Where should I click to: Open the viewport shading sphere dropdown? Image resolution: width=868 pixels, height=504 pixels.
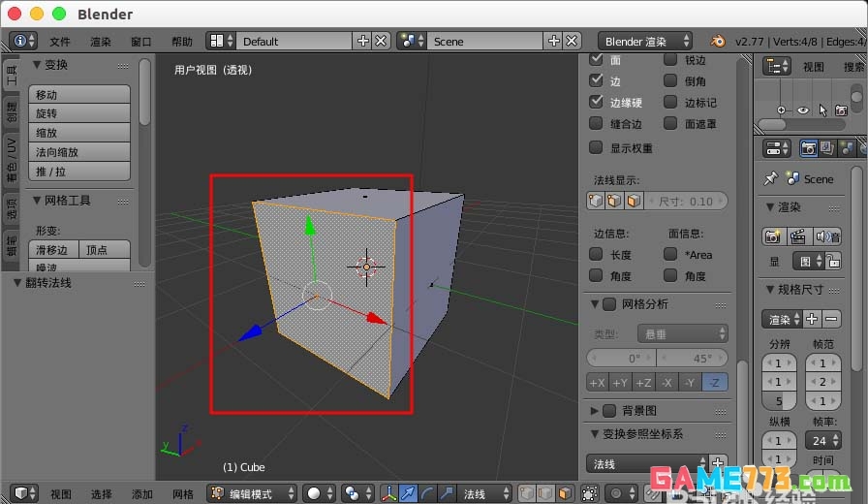point(320,493)
